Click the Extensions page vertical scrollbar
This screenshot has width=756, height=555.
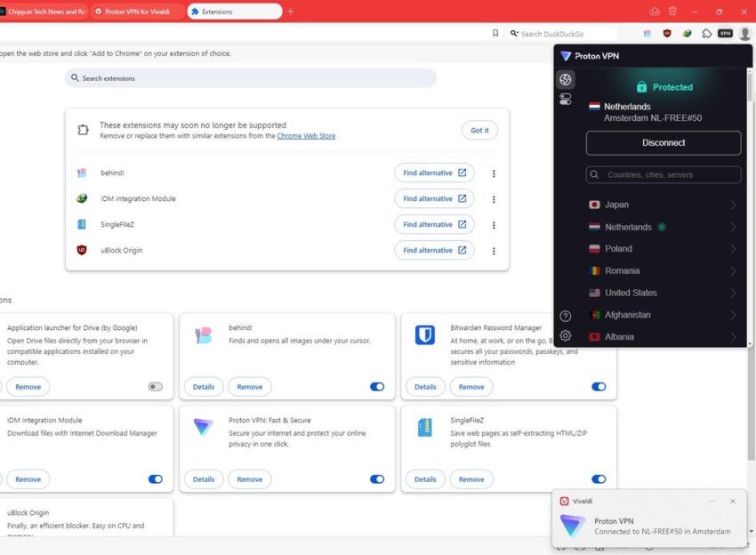tap(752, 403)
